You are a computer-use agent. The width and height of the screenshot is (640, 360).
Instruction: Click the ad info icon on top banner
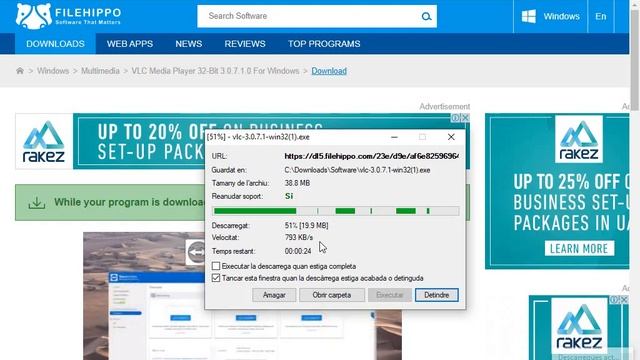point(456,118)
